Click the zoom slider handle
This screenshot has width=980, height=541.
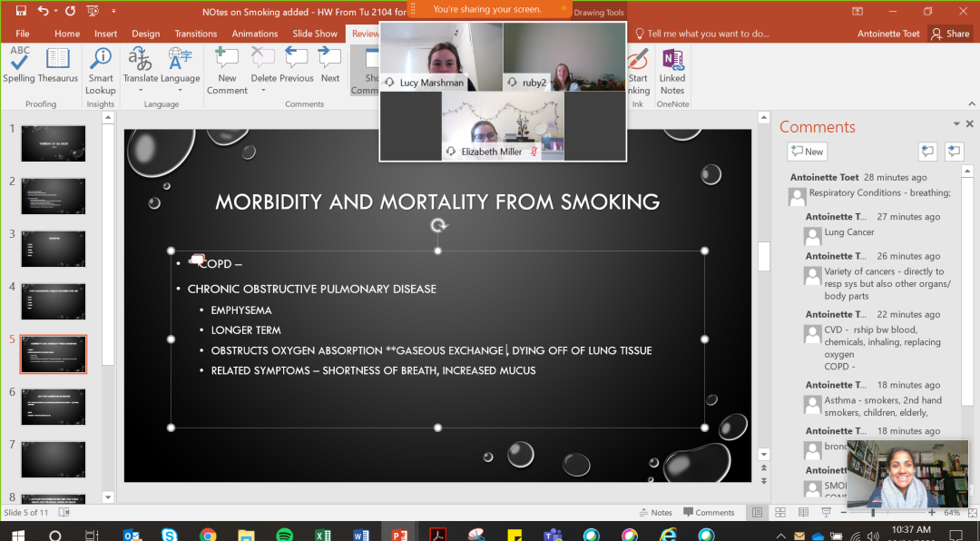pyautogui.click(x=873, y=512)
